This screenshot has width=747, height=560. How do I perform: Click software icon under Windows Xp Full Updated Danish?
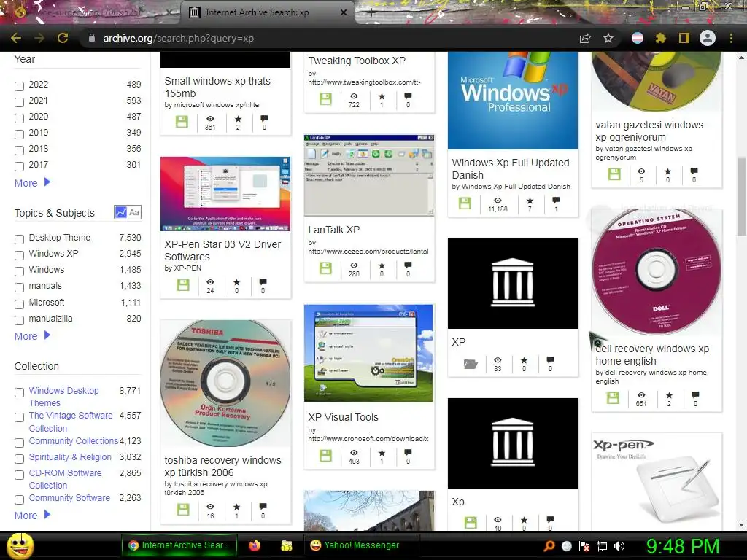tap(465, 203)
